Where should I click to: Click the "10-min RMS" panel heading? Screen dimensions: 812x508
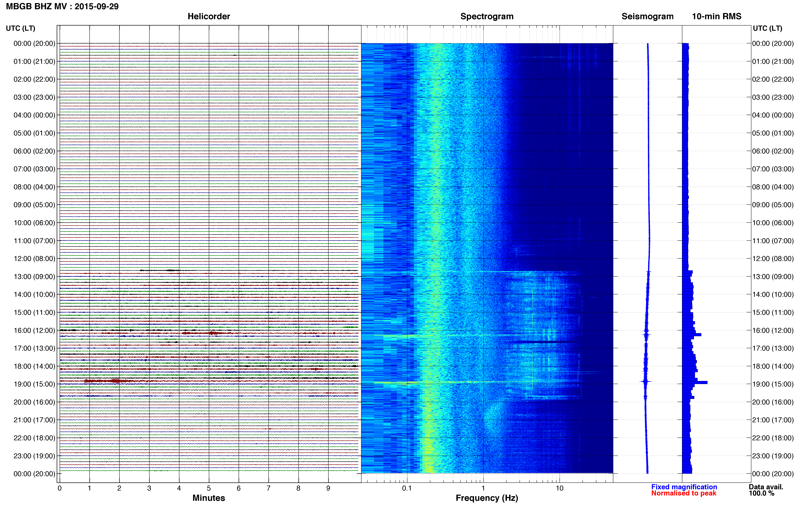(x=717, y=16)
